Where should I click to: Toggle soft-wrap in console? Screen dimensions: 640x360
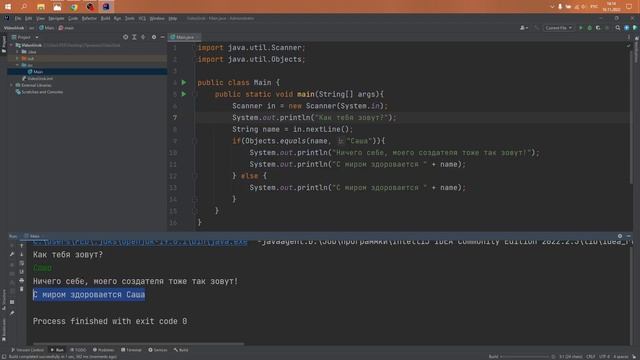pyautogui.click(x=22, y=263)
